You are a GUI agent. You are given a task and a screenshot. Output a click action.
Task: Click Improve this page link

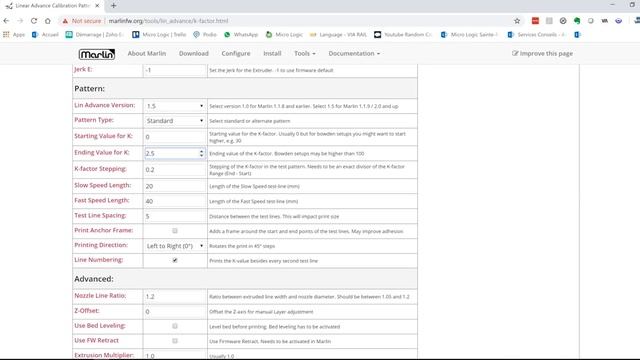[x=542, y=53]
